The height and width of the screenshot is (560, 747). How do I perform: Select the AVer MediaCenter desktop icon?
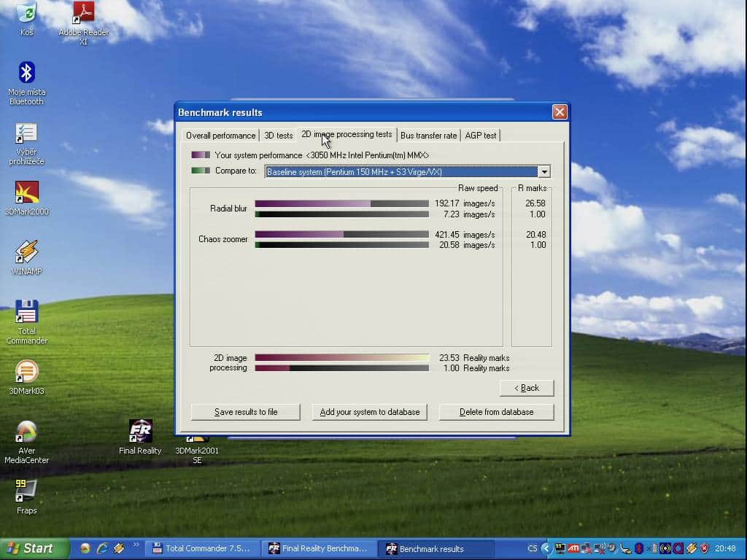(x=27, y=442)
